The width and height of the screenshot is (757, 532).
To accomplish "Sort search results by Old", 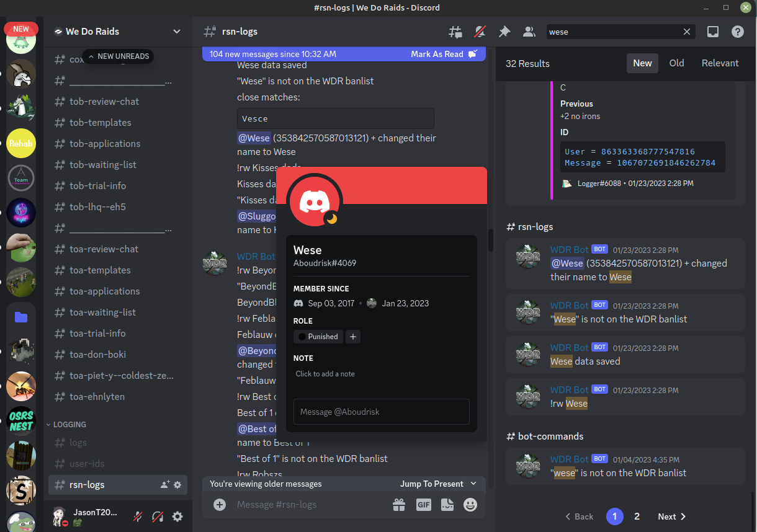I will [676, 63].
